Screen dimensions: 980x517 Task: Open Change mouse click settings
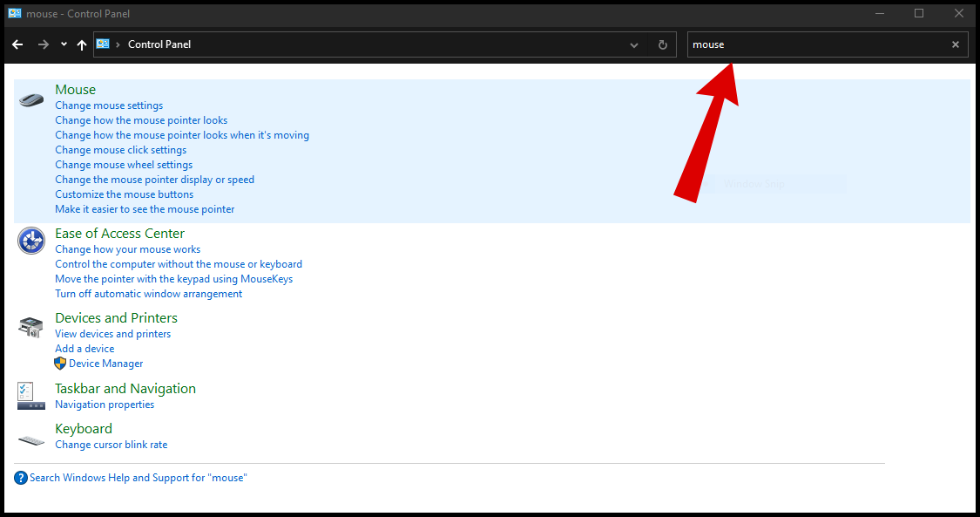pos(120,150)
